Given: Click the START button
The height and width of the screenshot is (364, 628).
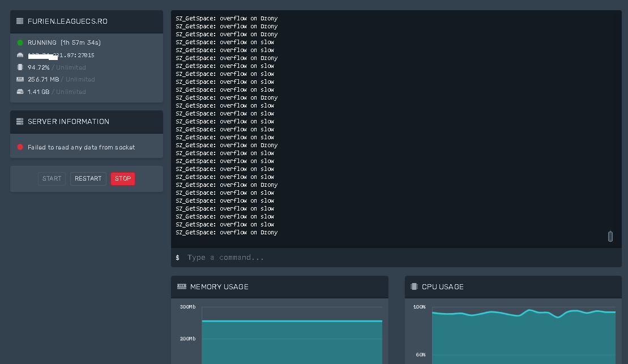Looking at the screenshot, I should (x=52, y=178).
